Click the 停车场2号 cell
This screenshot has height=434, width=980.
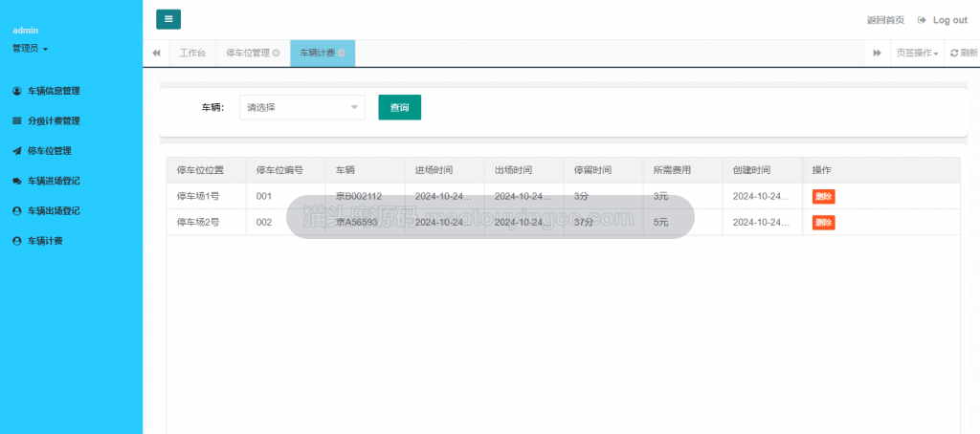pyautogui.click(x=207, y=223)
